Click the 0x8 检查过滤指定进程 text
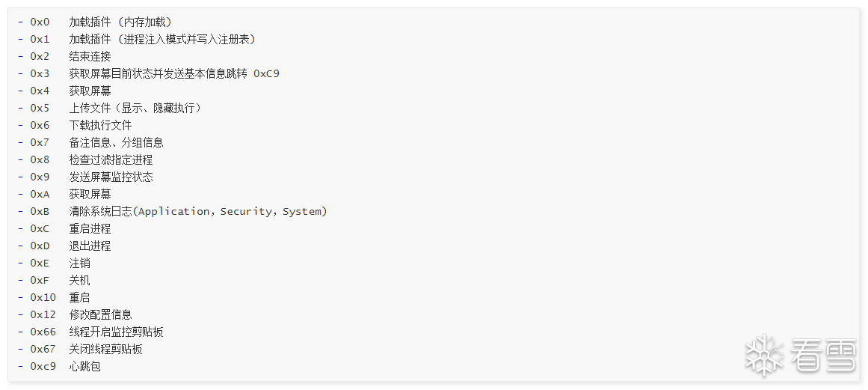 [85, 159]
